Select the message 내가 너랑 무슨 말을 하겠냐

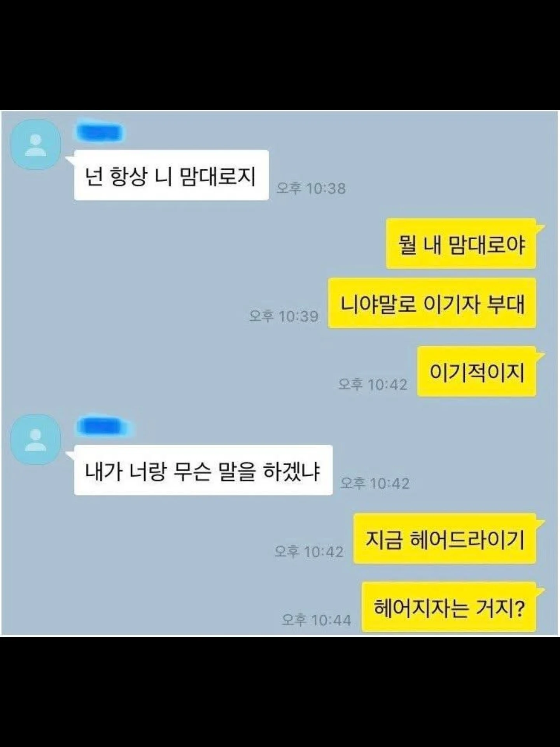pos(203,470)
